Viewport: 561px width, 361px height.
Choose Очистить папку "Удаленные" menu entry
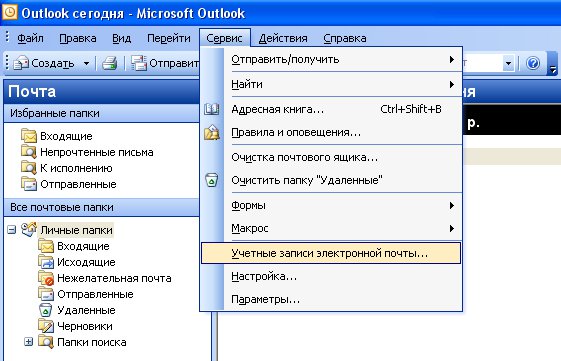pyautogui.click(x=331, y=180)
